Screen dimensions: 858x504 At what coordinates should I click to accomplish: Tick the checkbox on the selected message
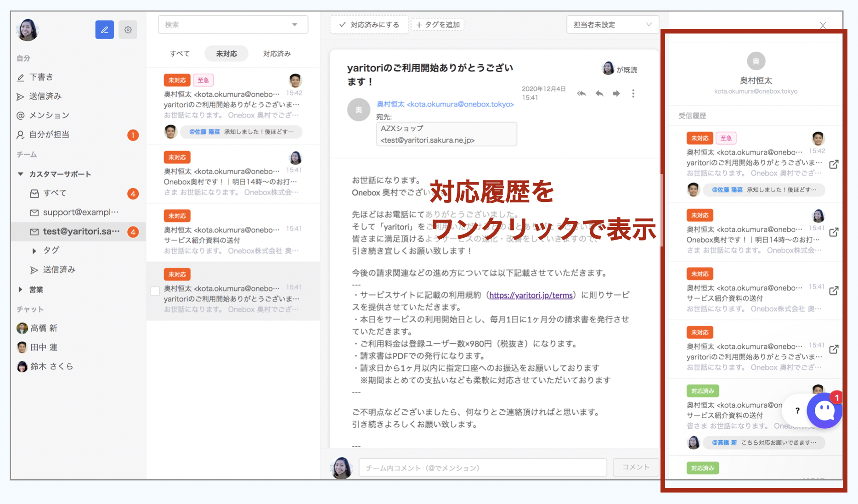[155, 291]
